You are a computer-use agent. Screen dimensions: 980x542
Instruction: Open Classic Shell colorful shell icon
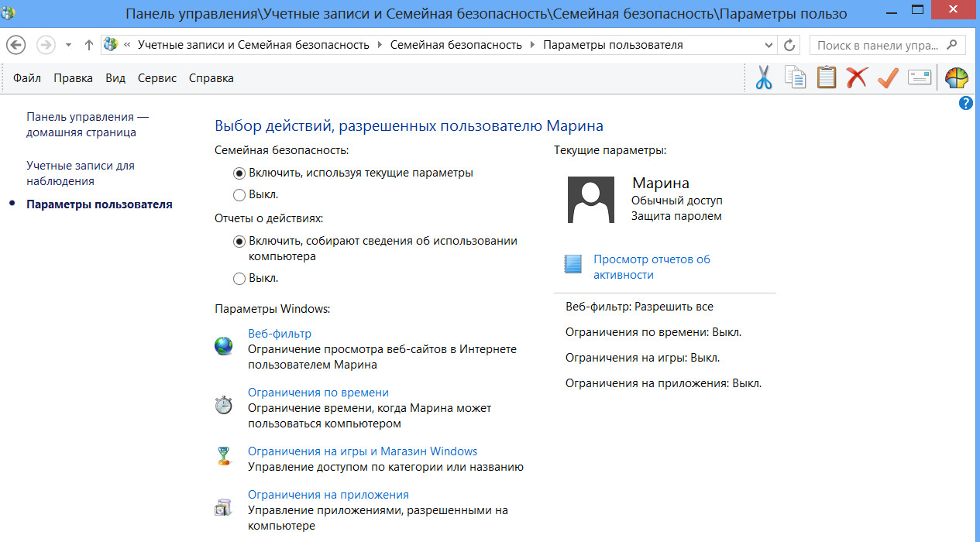pyautogui.click(x=957, y=78)
